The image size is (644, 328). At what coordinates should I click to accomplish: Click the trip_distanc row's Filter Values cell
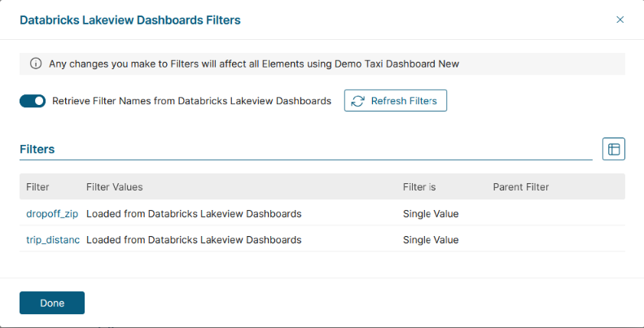point(194,240)
